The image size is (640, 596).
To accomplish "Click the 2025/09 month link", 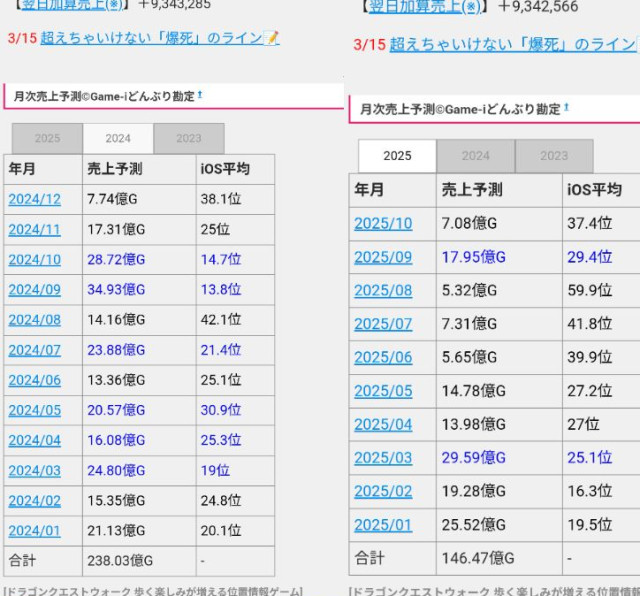I will point(382,257).
